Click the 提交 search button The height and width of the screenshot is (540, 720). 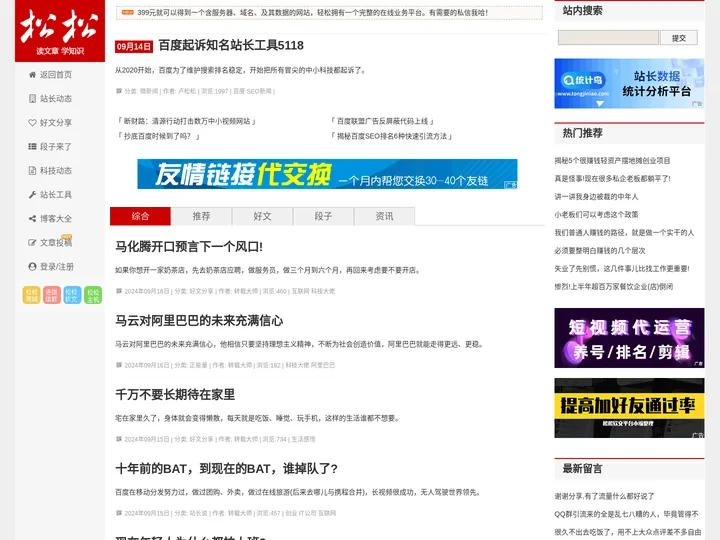679,38
